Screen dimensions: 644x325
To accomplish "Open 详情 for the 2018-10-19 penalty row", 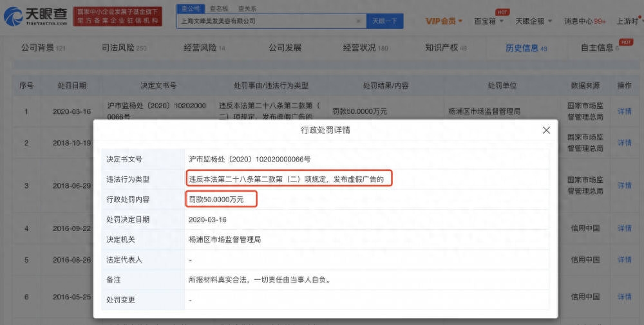I will coord(624,142).
